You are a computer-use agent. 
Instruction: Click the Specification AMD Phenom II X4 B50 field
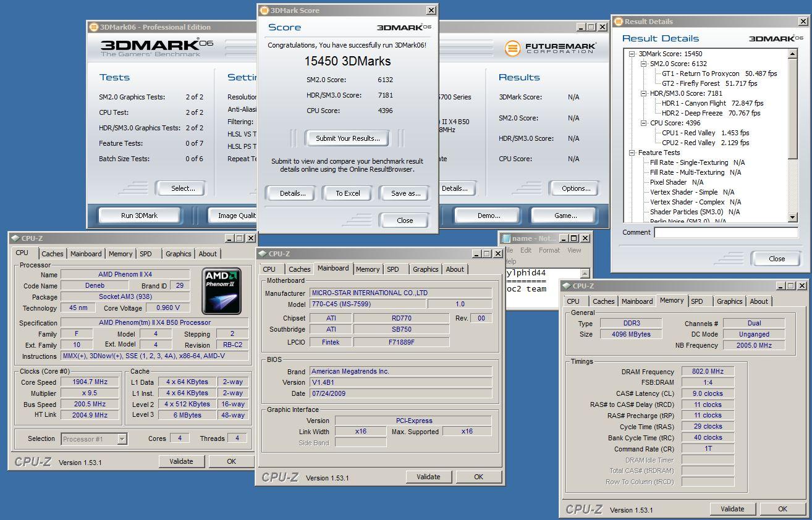(x=154, y=322)
